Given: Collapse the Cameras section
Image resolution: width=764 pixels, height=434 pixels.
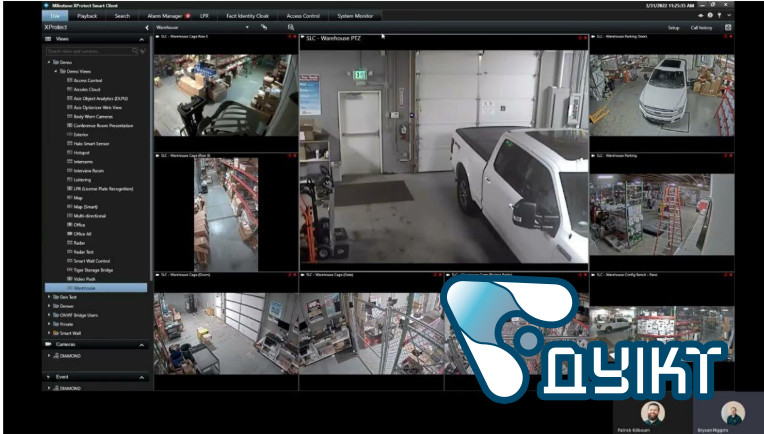Looking at the screenshot, I should coord(142,345).
